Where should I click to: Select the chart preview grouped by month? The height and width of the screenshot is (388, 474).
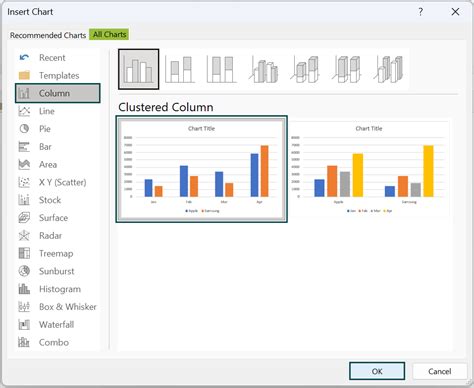(x=202, y=169)
